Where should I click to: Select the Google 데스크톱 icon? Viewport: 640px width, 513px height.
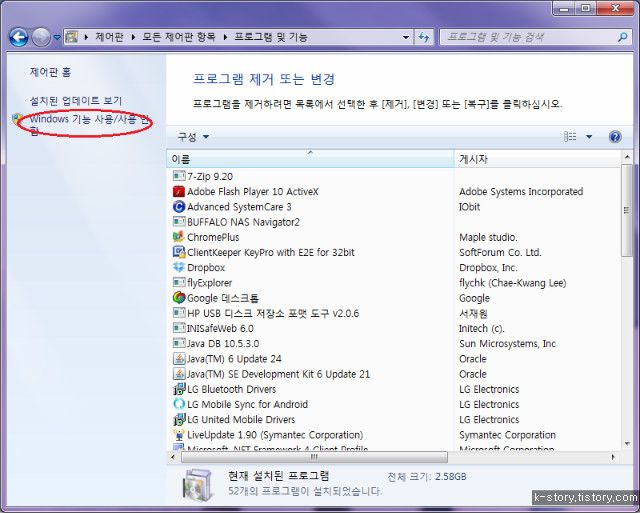point(179,298)
